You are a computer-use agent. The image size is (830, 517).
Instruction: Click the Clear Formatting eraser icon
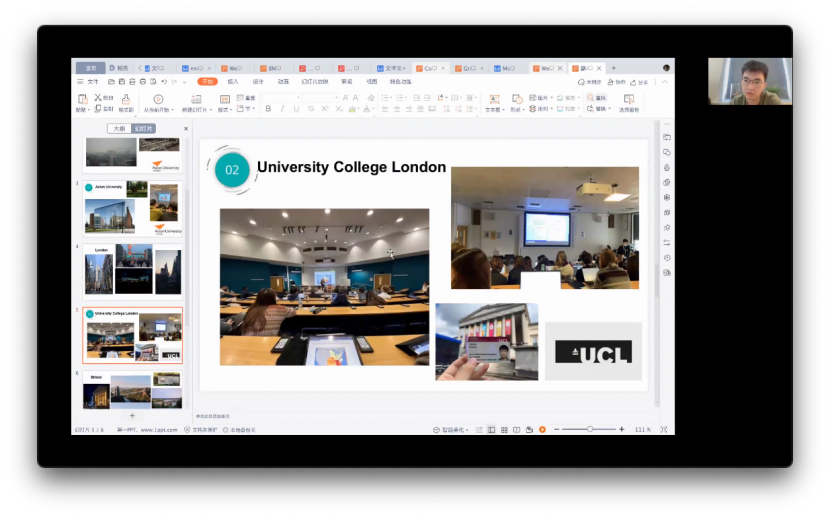tap(371, 97)
